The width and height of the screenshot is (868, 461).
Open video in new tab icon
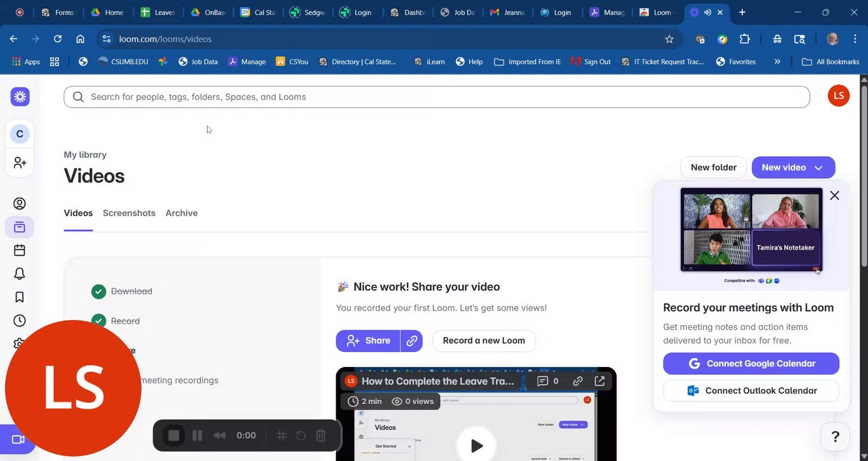(x=600, y=381)
